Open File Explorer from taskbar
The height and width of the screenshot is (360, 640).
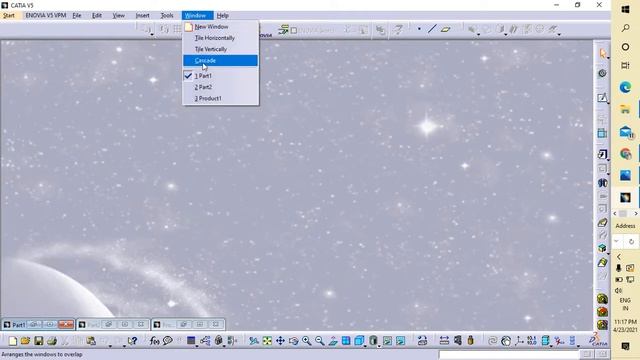625,109
